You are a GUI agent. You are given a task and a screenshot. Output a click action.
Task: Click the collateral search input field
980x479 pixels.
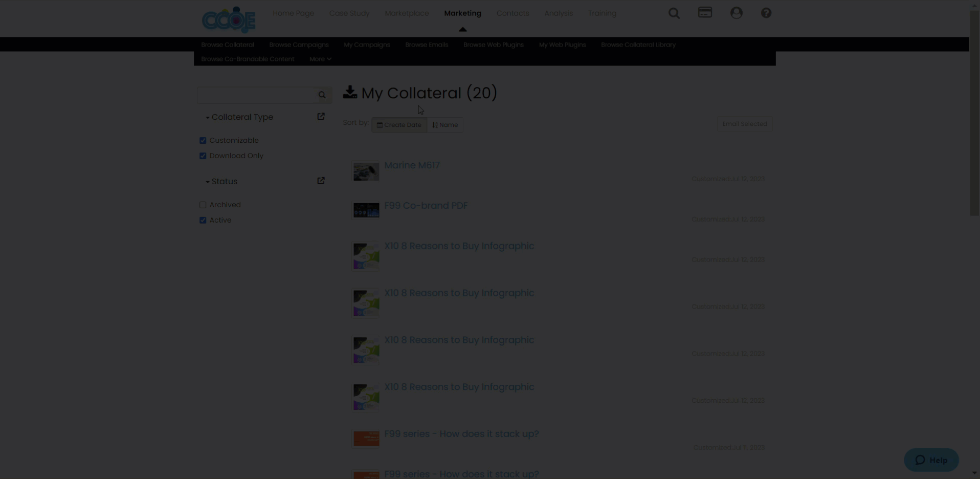(x=256, y=95)
